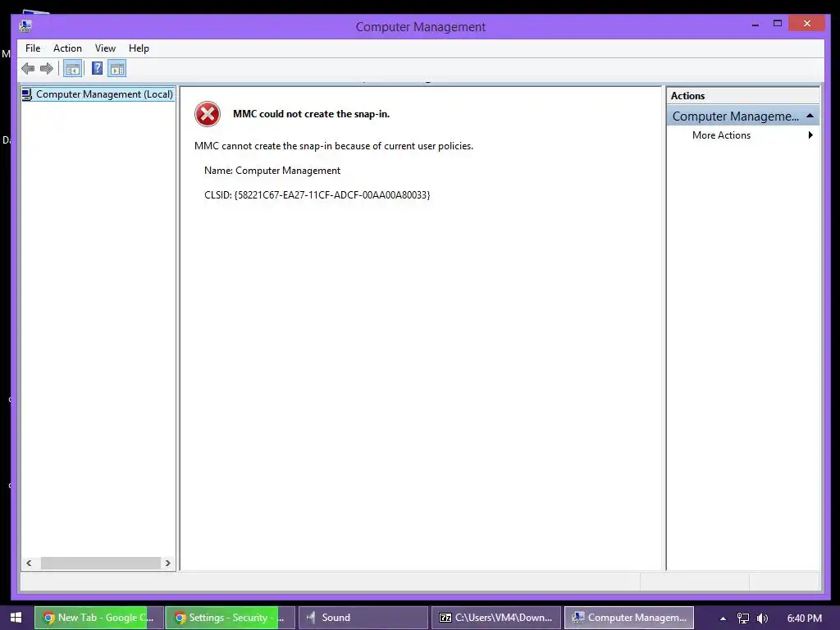Screen dimensions: 840x630
Task: Expand the More Actions submenu arrow
Action: pyautogui.click(x=810, y=135)
